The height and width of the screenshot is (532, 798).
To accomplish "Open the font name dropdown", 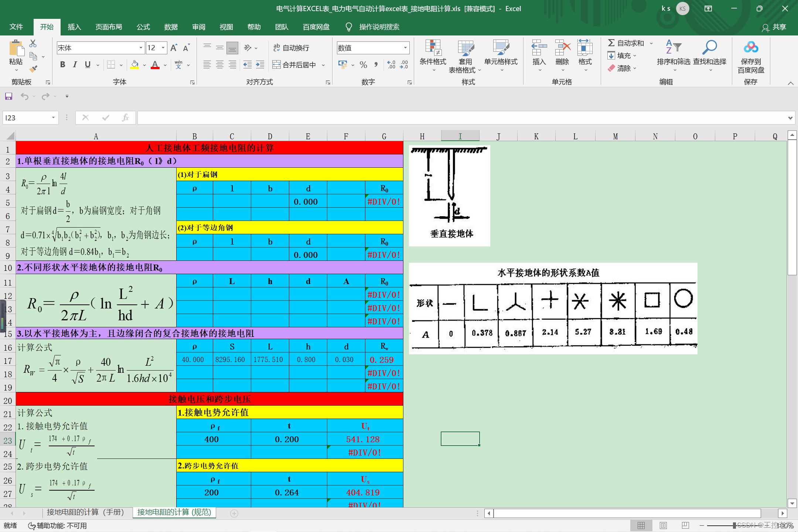I will (141, 48).
